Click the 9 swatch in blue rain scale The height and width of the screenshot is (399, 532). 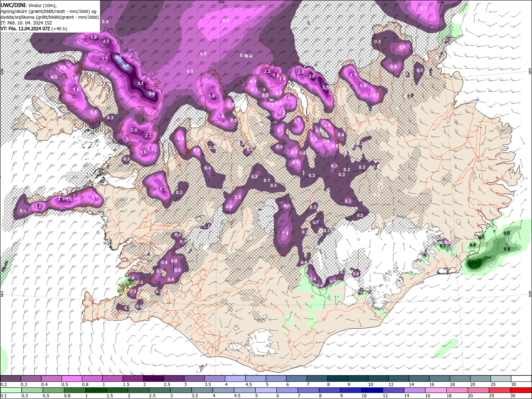(x=350, y=390)
